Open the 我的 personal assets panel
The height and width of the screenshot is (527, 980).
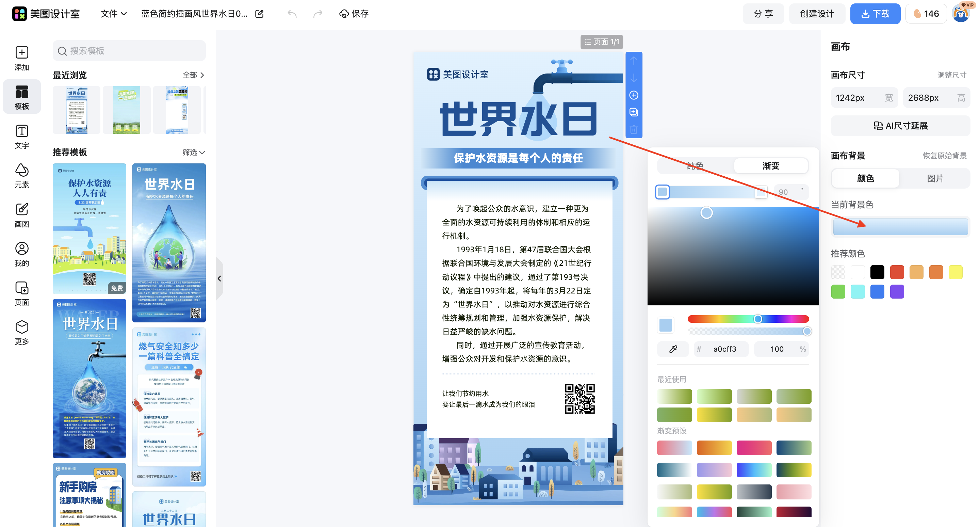pyautogui.click(x=22, y=254)
